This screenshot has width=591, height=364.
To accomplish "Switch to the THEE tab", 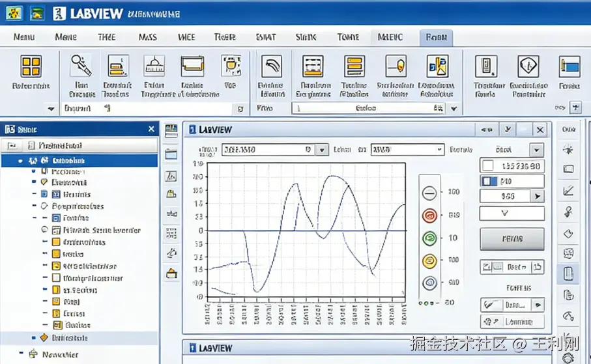I will [x=107, y=37].
